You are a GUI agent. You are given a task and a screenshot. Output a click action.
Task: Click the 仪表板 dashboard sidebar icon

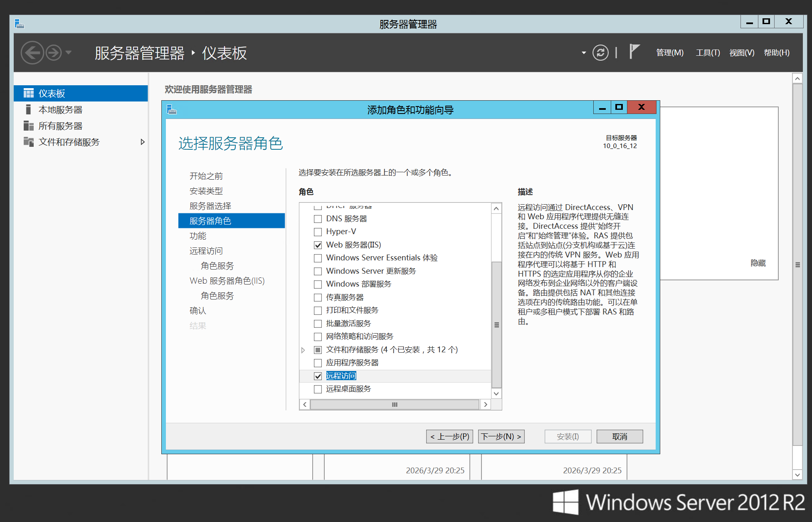tap(29, 93)
